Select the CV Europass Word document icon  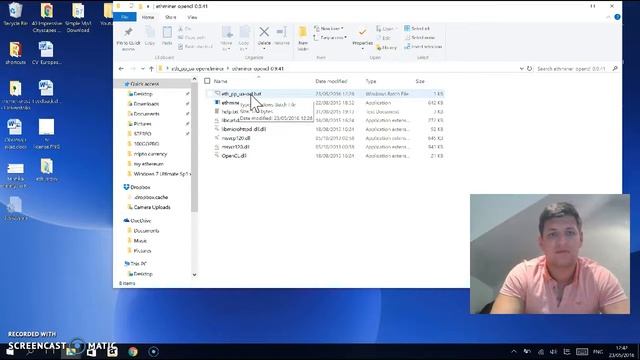click(46, 53)
